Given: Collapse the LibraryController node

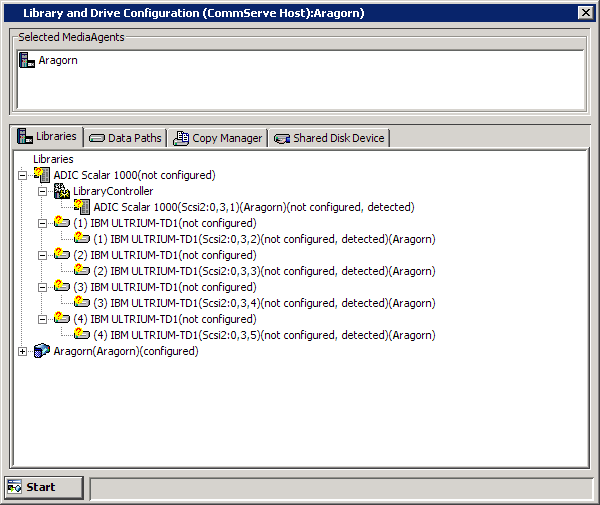Looking at the screenshot, I should tap(42, 191).
